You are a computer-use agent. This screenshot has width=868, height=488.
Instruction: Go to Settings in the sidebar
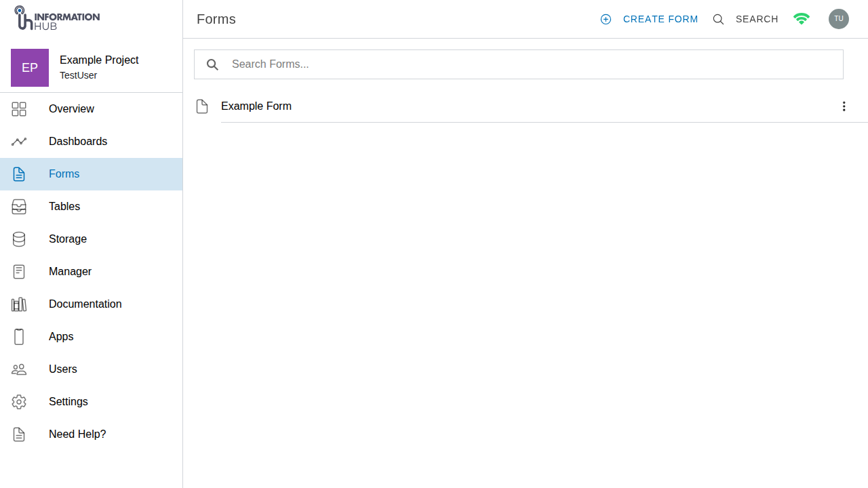coord(68,402)
